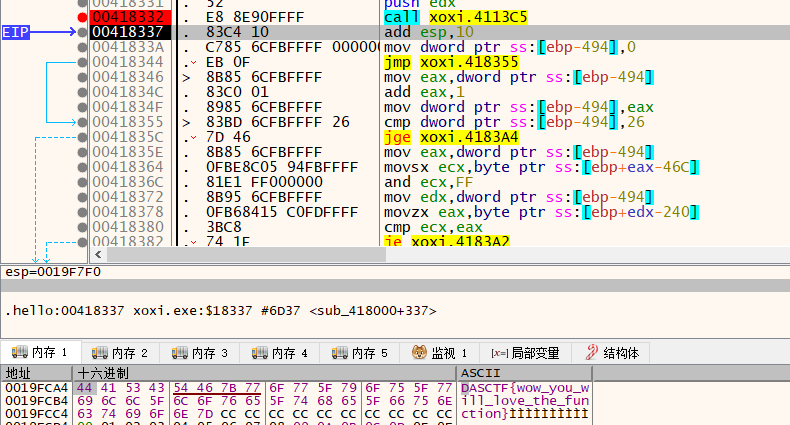Switch to 内存 4 tab
The image size is (790, 425).
point(280,352)
